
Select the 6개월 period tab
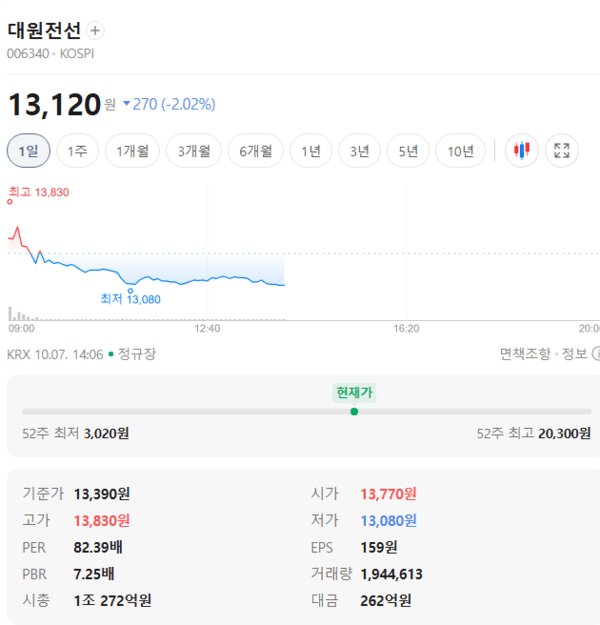pos(256,151)
